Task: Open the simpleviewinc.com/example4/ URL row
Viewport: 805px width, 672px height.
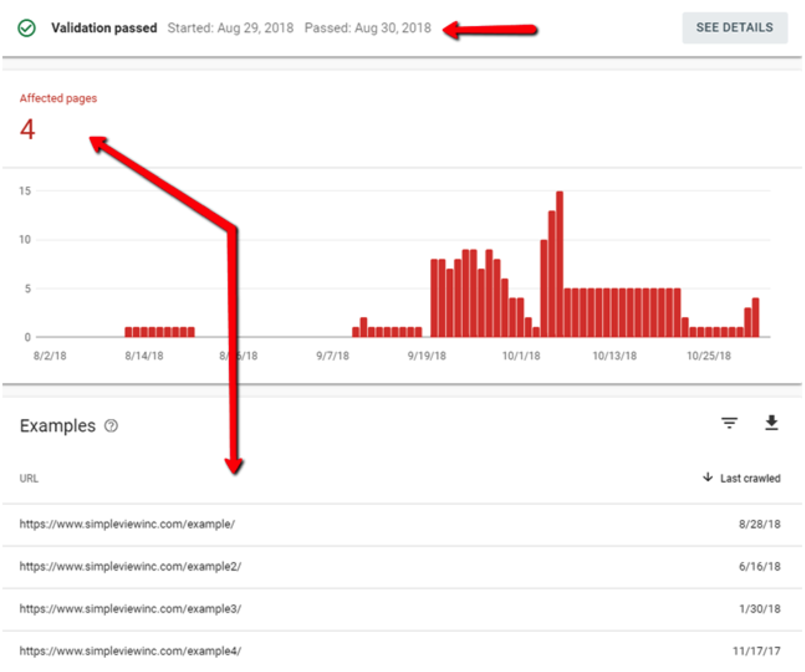Action: 402,651
